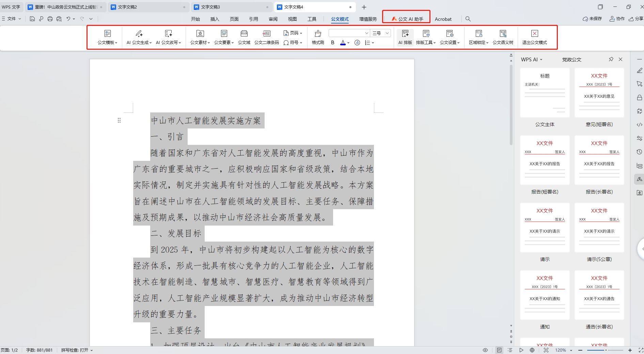Insert 公文二维条码 barcode
The width and height of the screenshot is (644, 354).
[267, 37]
